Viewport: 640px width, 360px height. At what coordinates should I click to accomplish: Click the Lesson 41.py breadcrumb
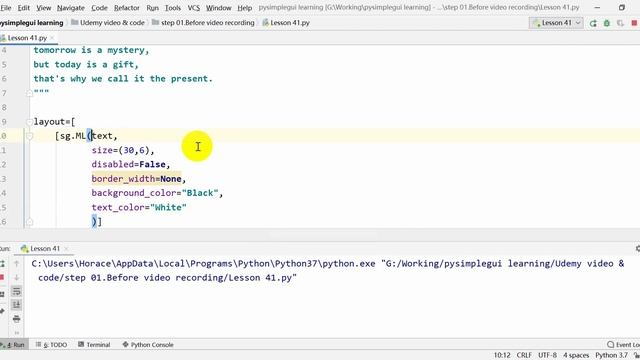click(x=290, y=23)
